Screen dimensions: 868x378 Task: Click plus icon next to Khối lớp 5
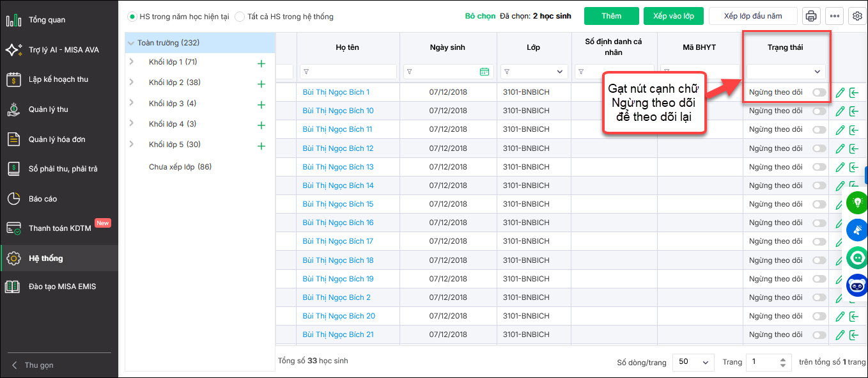click(261, 146)
